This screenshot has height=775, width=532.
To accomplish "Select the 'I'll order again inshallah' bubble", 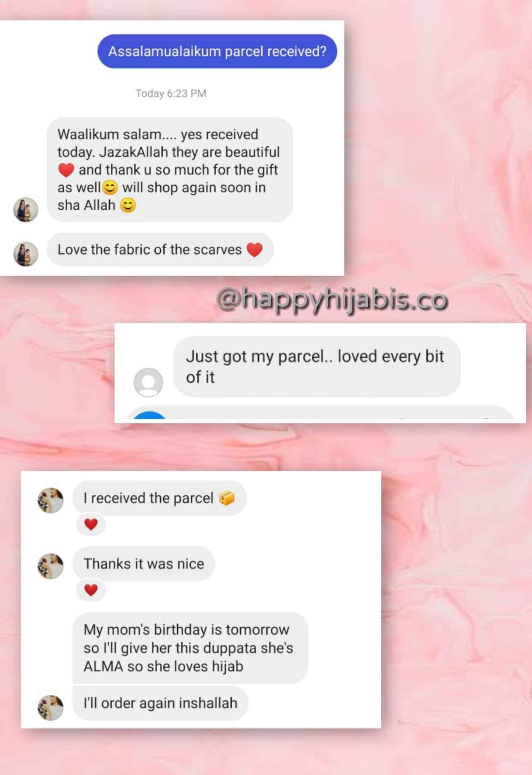I will click(160, 703).
